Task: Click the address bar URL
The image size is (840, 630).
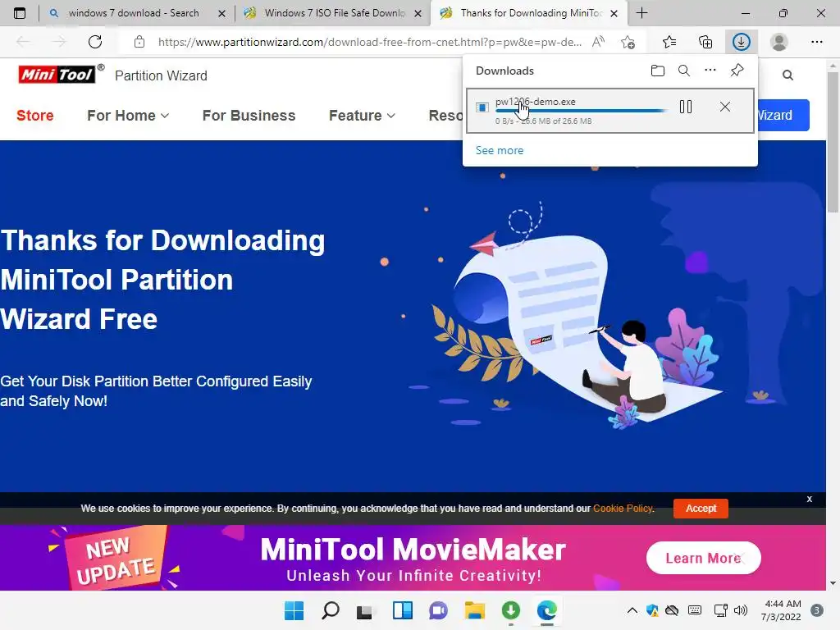Action: [370, 42]
